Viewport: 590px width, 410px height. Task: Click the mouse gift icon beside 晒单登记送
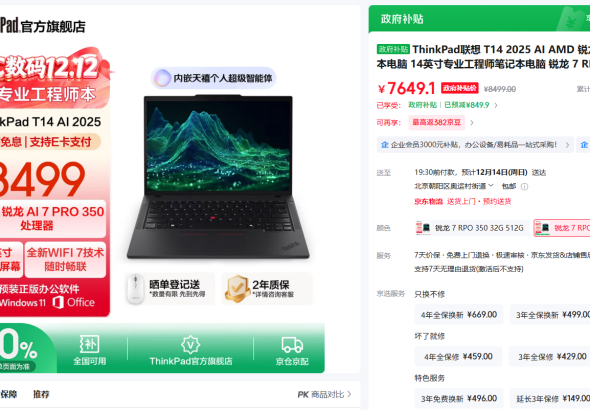(135, 289)
